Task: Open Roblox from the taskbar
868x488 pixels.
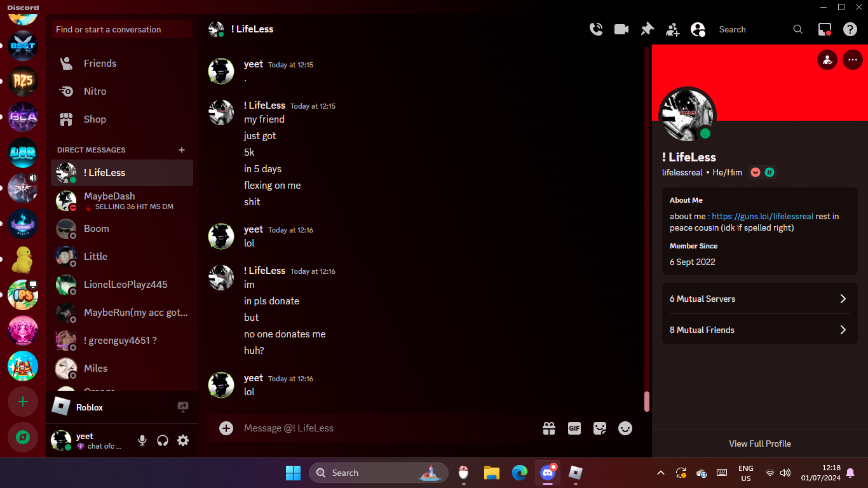Action: tap(576, 473)
